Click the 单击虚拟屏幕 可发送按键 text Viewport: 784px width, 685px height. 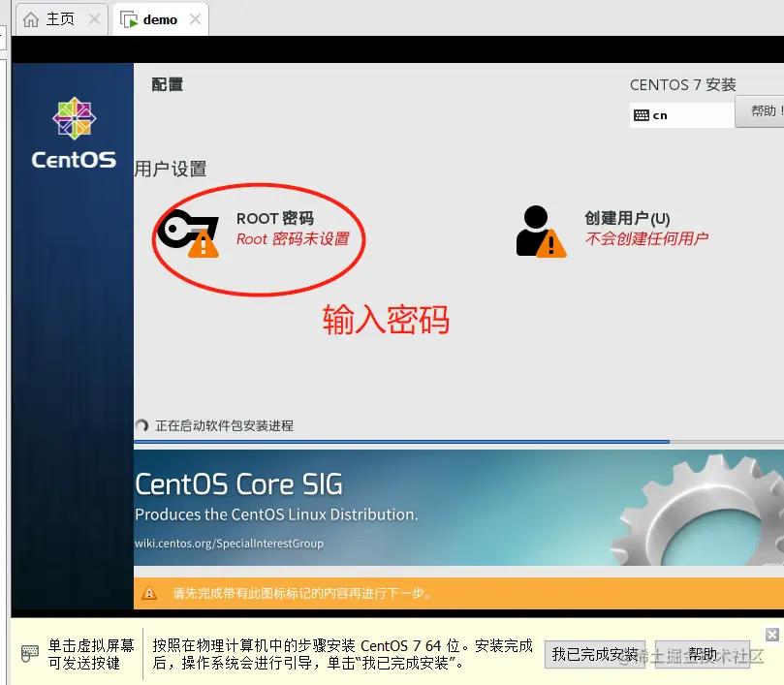pyautogui.click(x=91, y=654)
